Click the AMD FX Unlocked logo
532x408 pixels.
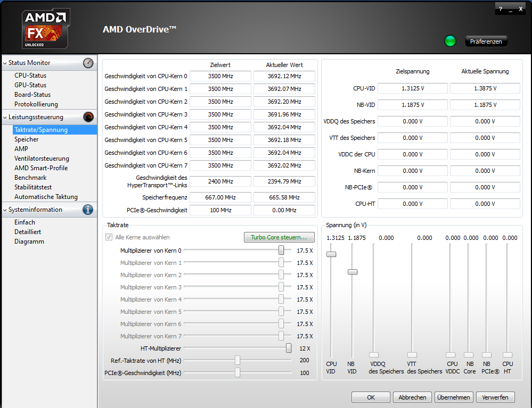46,29
